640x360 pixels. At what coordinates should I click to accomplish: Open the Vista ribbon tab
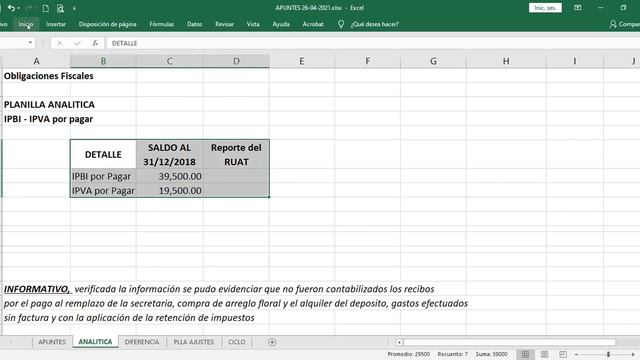253,24
